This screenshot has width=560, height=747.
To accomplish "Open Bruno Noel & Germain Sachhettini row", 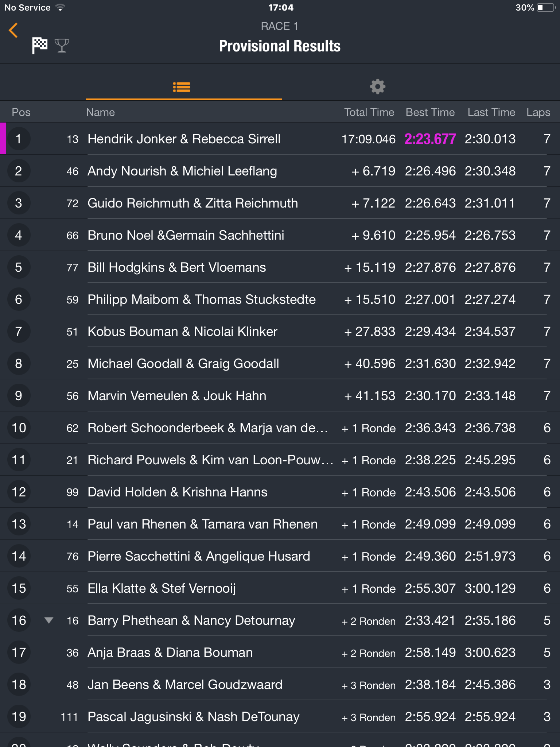I will pos(280,235).
